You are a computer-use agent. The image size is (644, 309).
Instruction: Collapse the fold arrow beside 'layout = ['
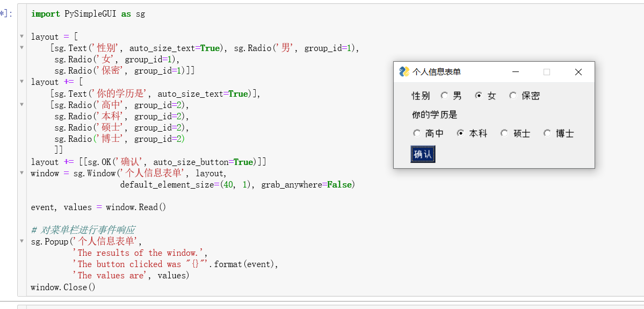point(22,37)
